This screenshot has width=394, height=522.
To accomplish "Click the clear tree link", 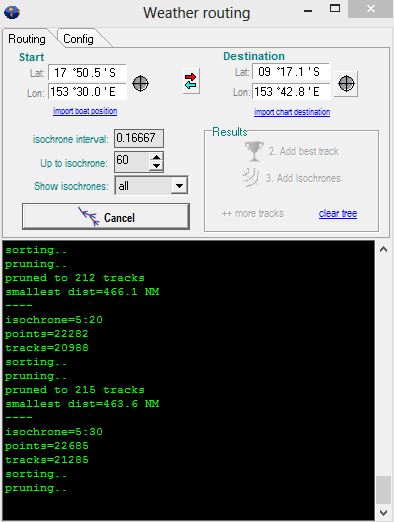I will (x=338, y=213).
